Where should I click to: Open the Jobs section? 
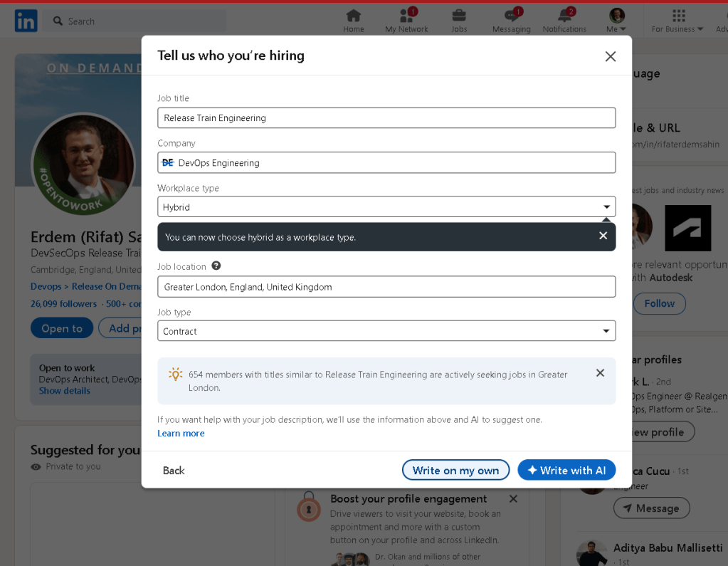459,21
